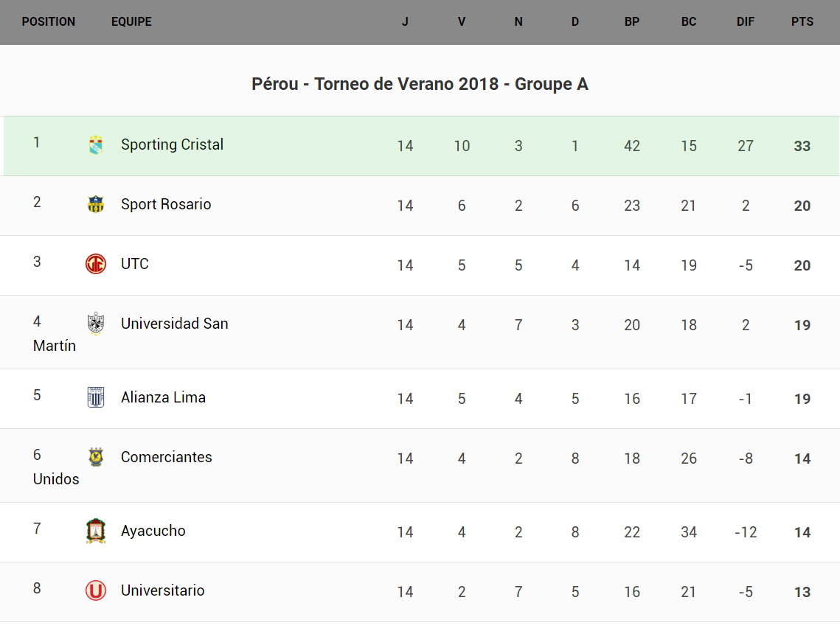Open the Ayacucho team name
Viewport: 840px width, 631px height.
coord(153,531)
